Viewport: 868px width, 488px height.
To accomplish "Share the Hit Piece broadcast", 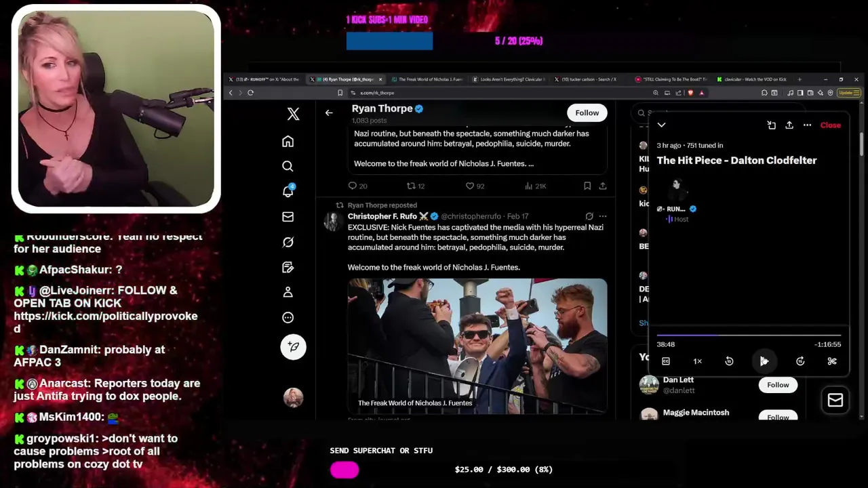I will coord(789,125).
